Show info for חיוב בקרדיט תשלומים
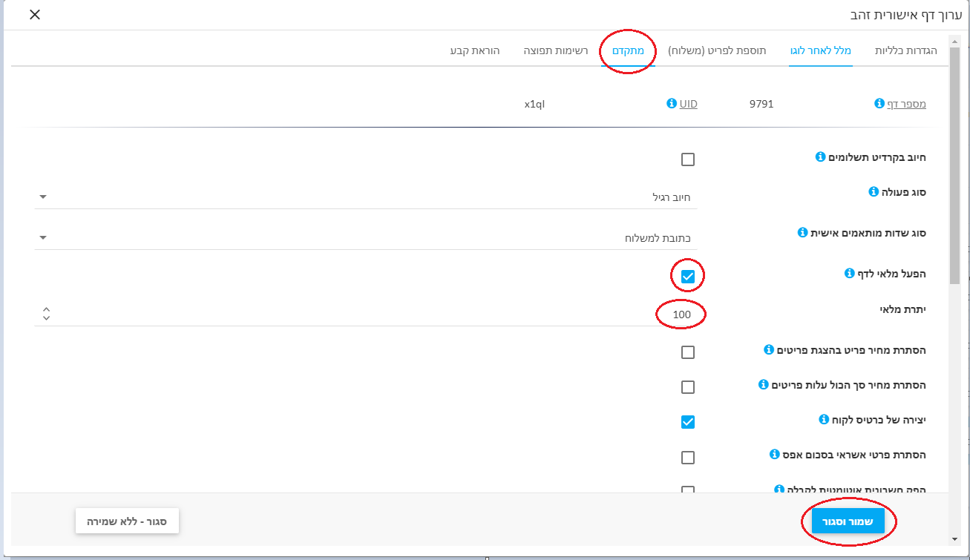 tap(820, 157)
